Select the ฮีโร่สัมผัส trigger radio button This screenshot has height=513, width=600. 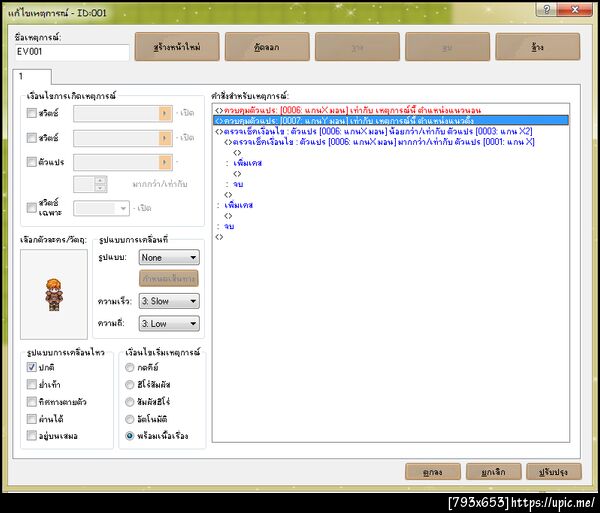pos(130,384)
